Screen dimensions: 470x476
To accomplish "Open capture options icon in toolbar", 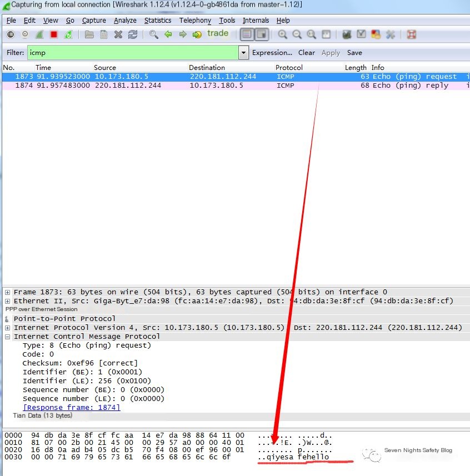I will point(25,34).
